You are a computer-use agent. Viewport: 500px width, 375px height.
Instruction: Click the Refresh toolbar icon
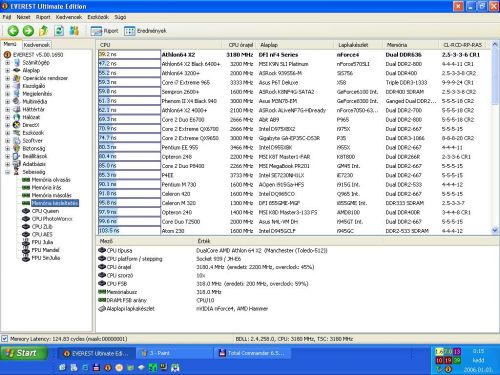coord(59,31)
